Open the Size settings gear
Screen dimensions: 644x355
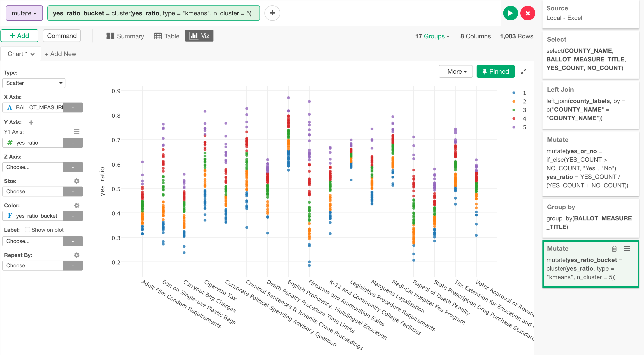pyautogui.click(x=76, y=181)
